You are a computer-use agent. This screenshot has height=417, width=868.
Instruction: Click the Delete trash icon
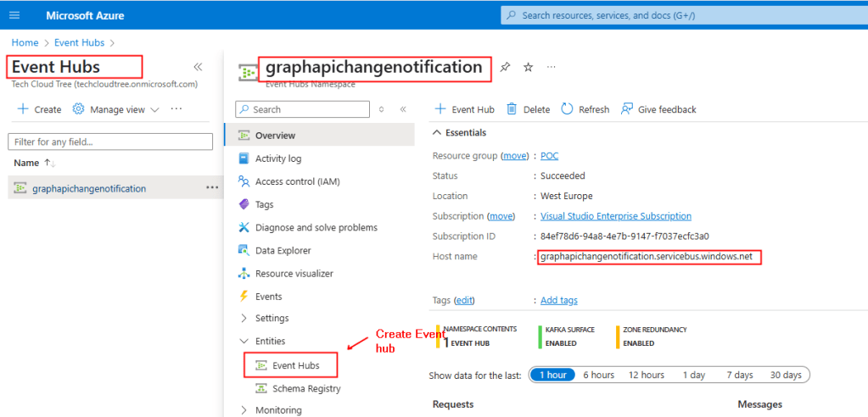tap(512, 109)
